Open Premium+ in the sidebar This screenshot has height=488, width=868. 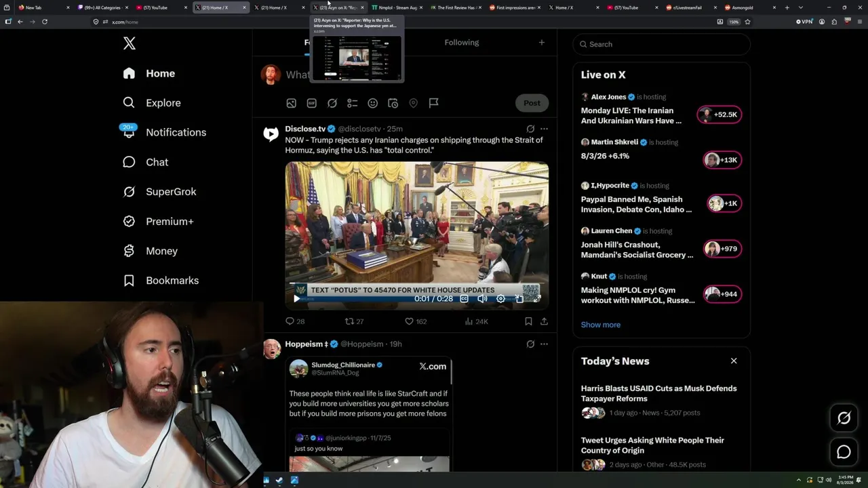coord(158,222)
